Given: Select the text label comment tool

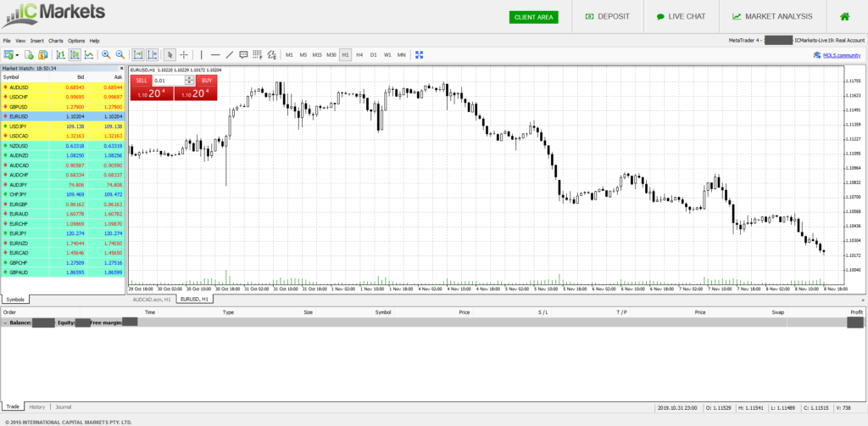Looking at the screenshot, I should pyautogui.click(x=243, y=55).
